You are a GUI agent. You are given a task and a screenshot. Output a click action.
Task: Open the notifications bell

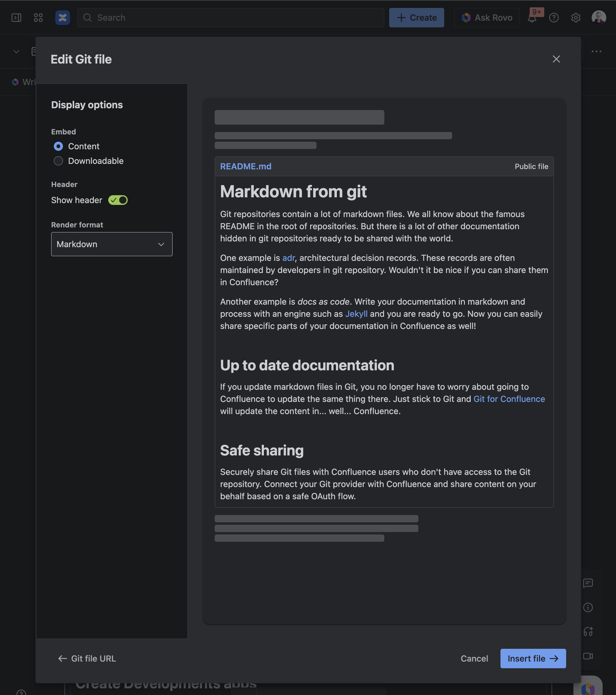click(x=533, y=18)
